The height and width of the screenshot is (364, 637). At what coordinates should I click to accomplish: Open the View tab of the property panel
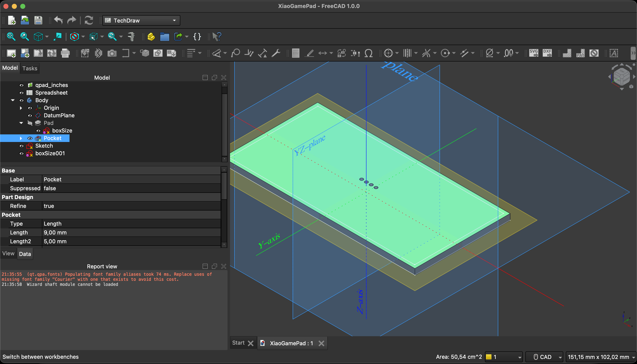[8, 253]
